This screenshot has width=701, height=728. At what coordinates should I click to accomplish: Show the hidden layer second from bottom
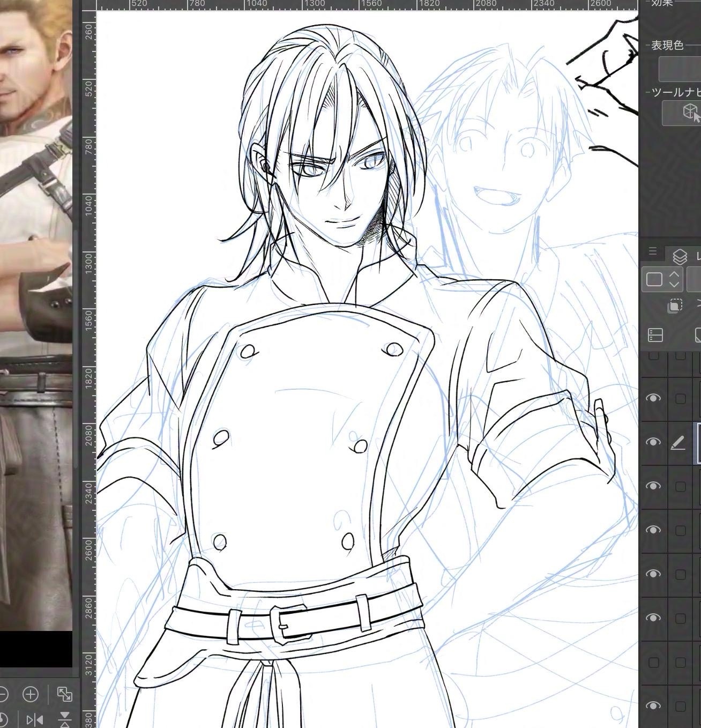pos(653,663)
